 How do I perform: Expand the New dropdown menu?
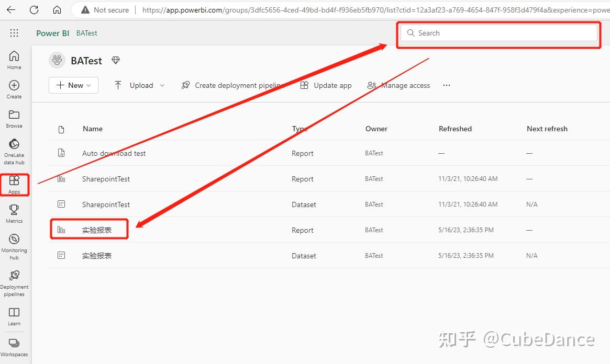[73, 85]
